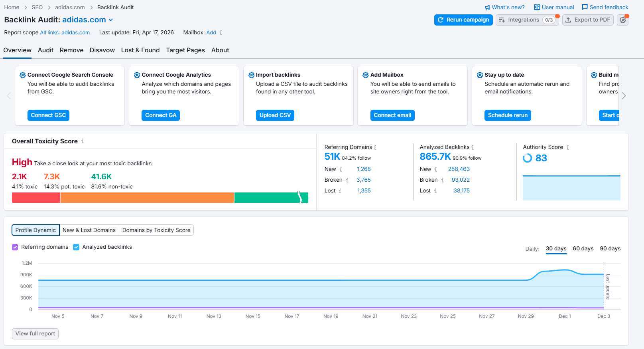Click the Upload CSV button

point(275,115)
